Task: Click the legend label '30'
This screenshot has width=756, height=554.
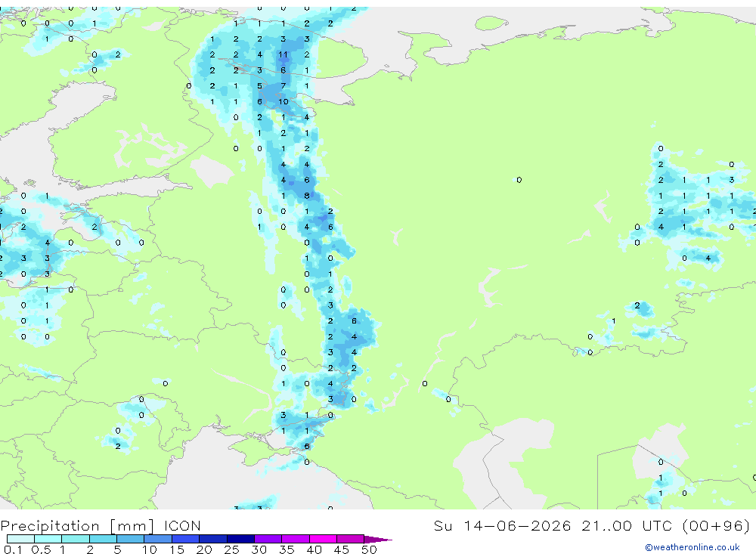Action: tap(259, 549)
